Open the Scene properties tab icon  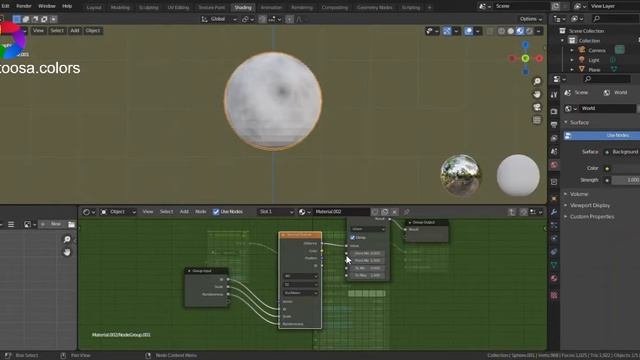[554, 151]
